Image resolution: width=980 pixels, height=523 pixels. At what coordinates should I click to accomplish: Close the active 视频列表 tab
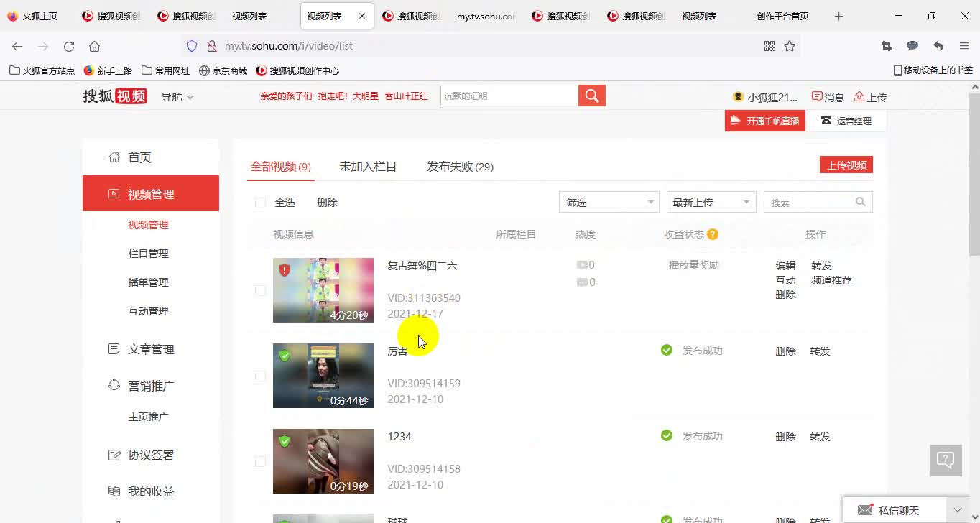click(361, 16)
